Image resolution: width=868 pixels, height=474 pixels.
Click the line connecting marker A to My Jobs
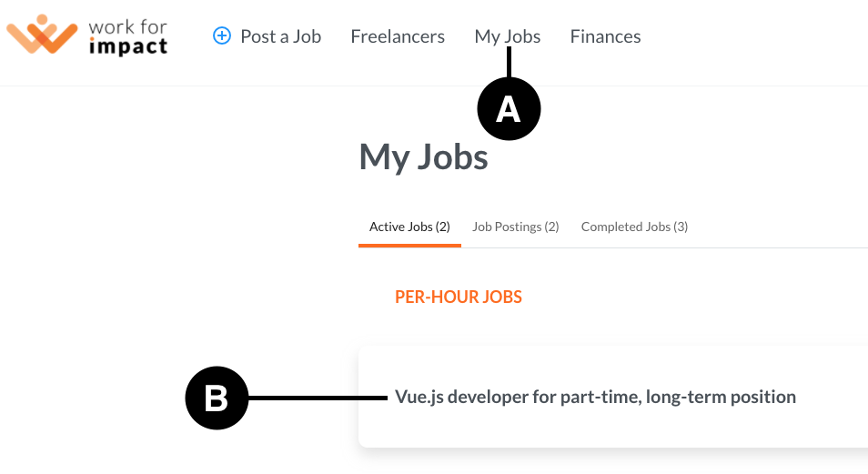pyautogui.click(x=509, y=63)
